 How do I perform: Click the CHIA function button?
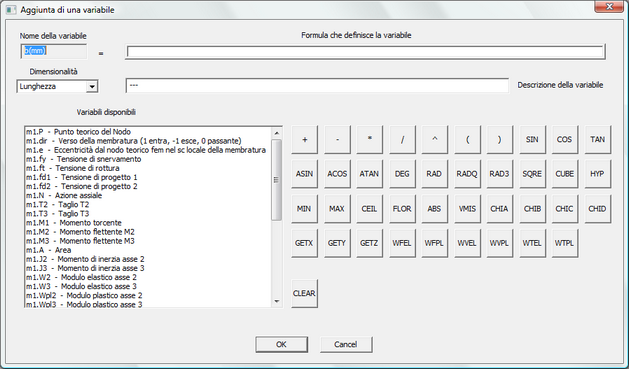[499, 209]
